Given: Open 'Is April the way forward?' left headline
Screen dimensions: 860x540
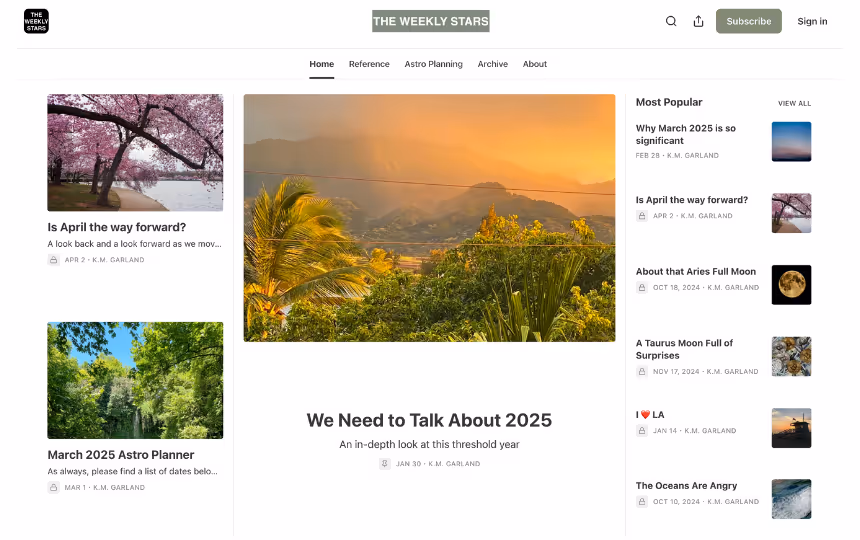Looking at the screenshot, I should click(x=116, y=228).
